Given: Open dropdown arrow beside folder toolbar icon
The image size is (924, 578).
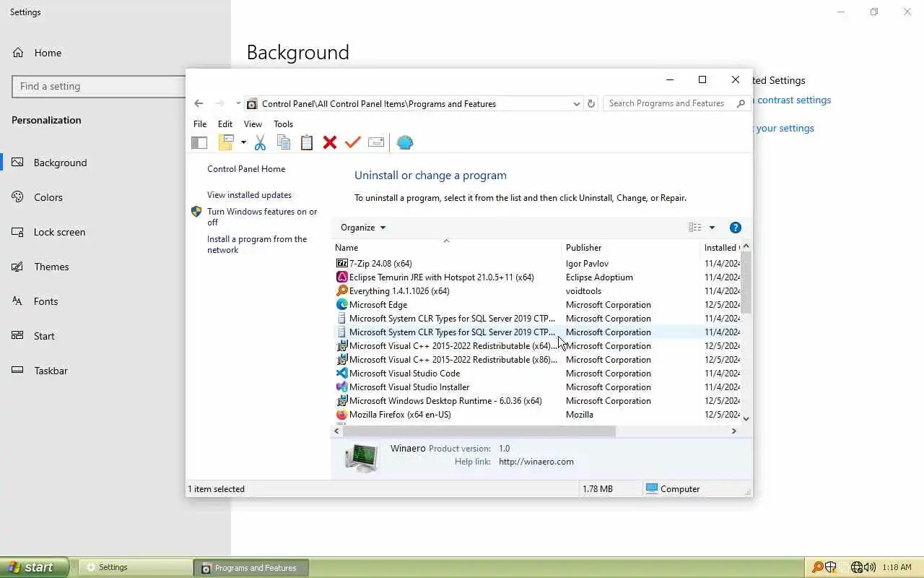Looking at the screenshot, I should pyautogui.click(x=243, y=142).
